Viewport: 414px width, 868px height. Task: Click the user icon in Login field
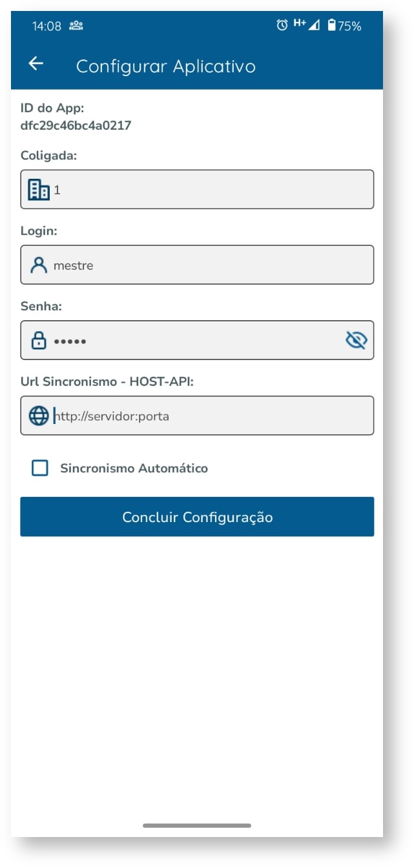click(39, 265)
